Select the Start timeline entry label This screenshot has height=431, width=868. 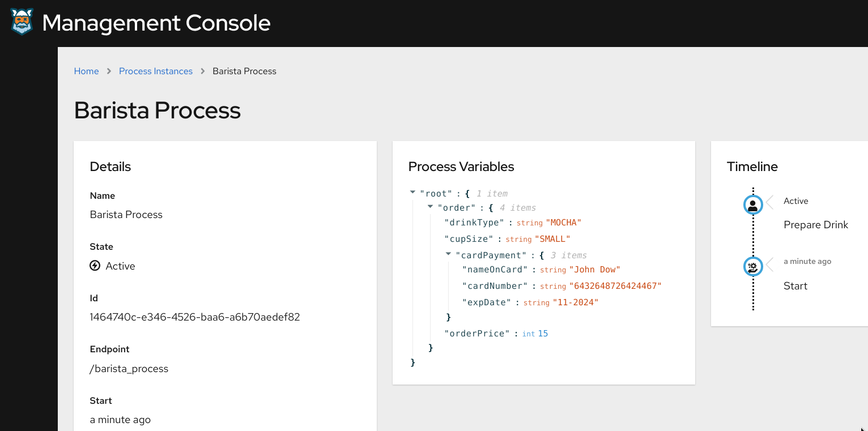tap(795, 286)
